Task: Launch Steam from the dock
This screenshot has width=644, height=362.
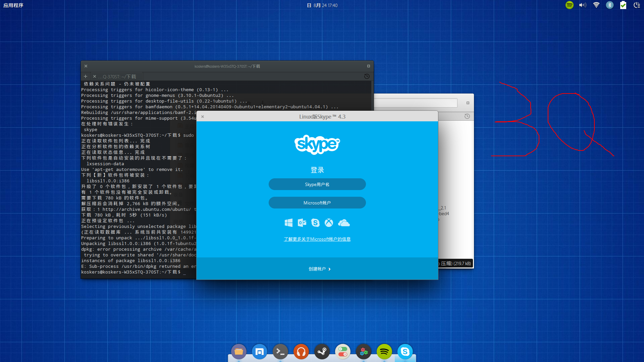Action: (x=322, y=352)
